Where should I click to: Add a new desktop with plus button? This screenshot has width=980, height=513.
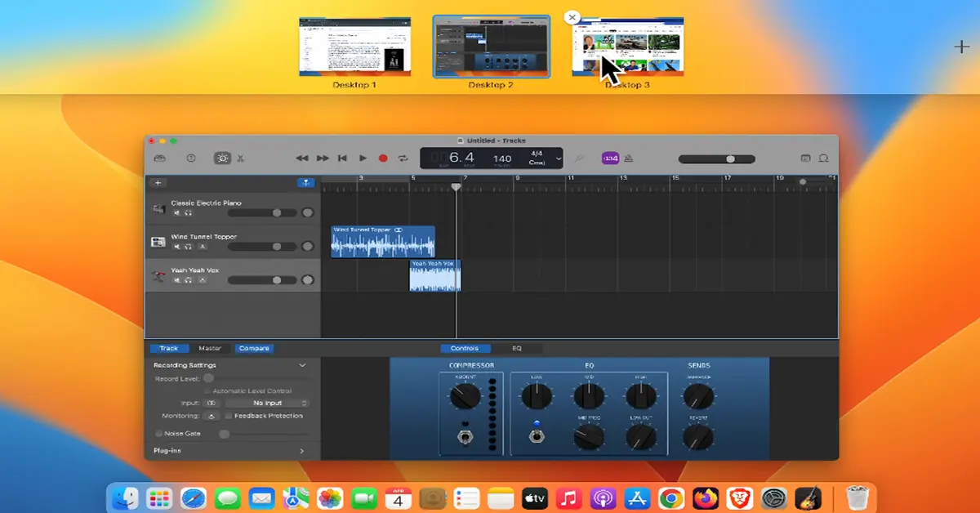tap(961, 47)
